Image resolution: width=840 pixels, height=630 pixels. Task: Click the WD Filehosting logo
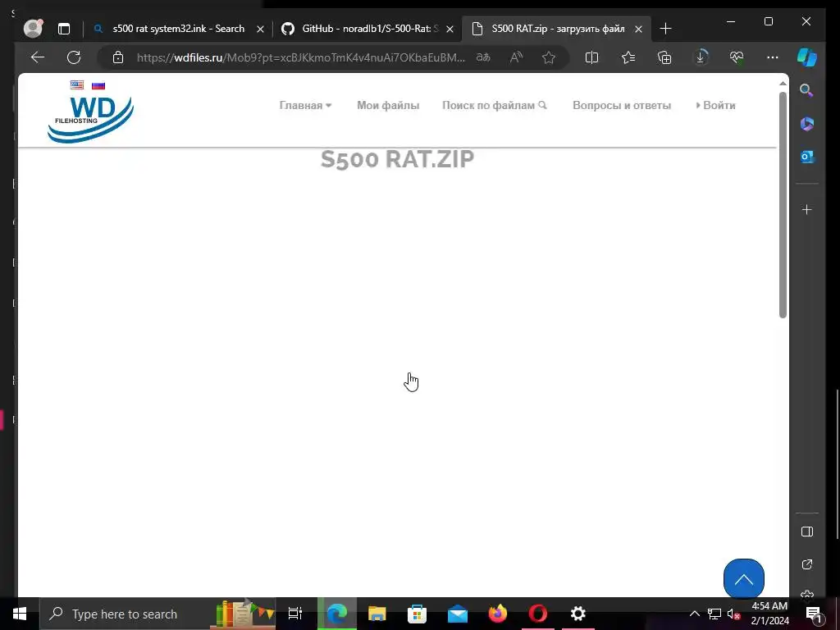point(90,120)
